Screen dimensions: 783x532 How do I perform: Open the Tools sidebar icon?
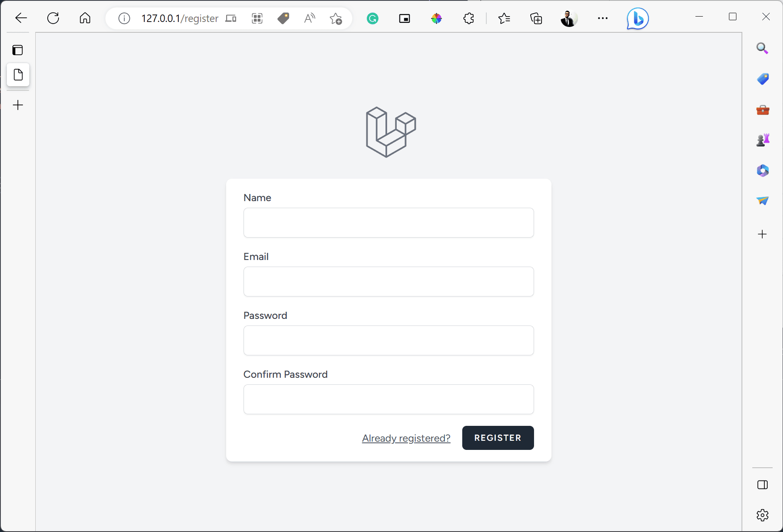click(x=763, y=109)
